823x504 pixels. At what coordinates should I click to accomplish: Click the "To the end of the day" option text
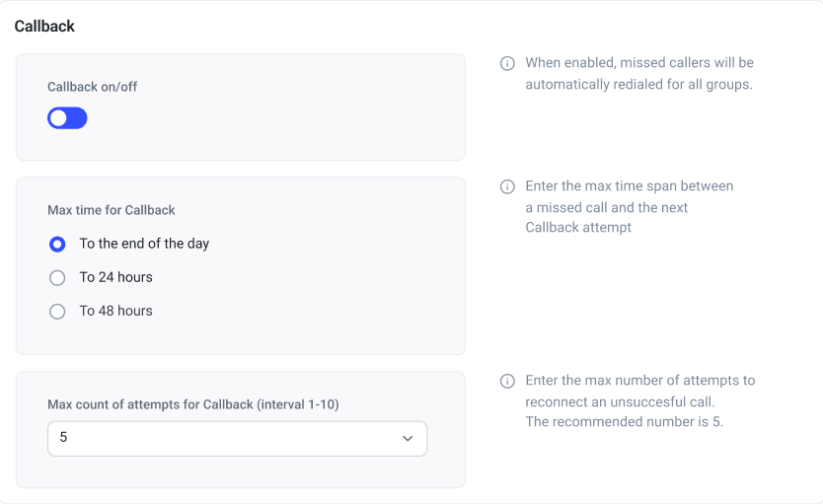[x=144, y=244]
